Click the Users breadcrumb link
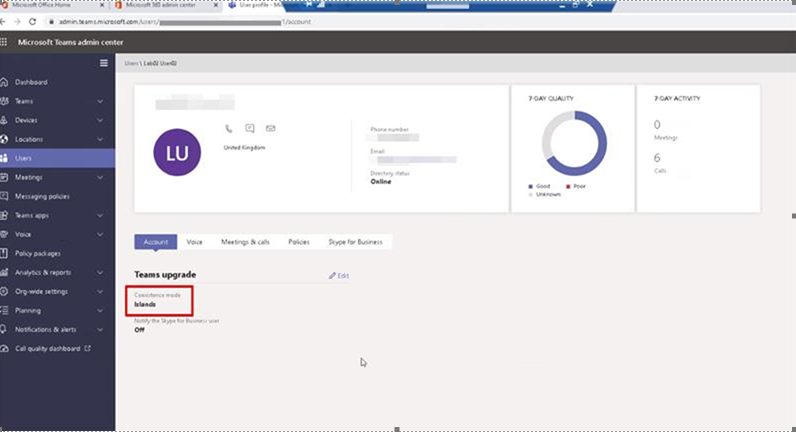This screenshot has height=432, width=796. (131, 63)
